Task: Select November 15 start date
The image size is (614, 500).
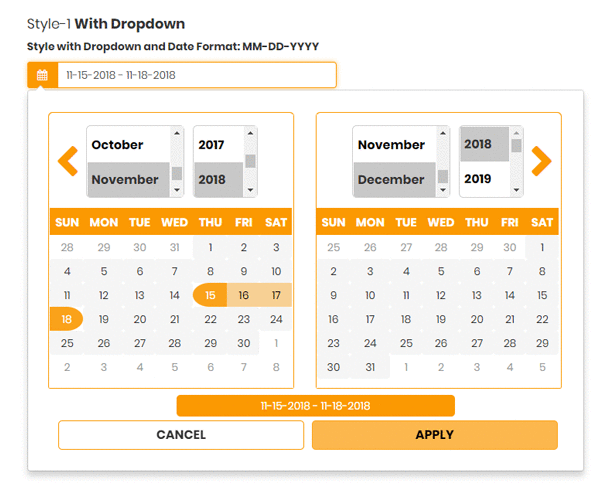Action: tap(210, 295)
